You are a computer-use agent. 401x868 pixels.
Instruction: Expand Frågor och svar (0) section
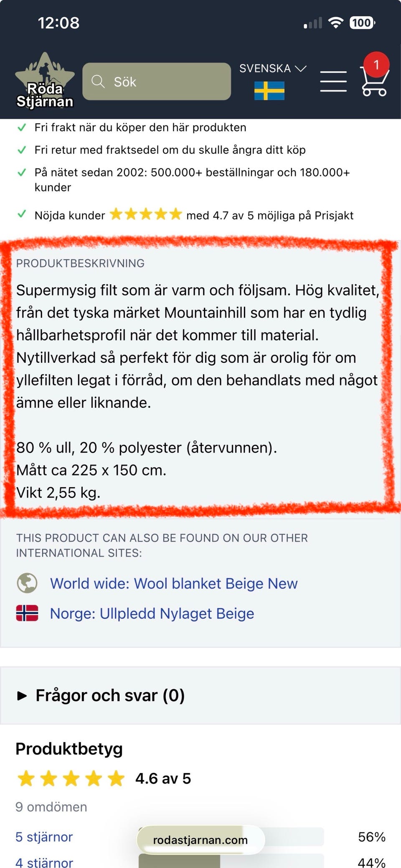tap(110, 695)
